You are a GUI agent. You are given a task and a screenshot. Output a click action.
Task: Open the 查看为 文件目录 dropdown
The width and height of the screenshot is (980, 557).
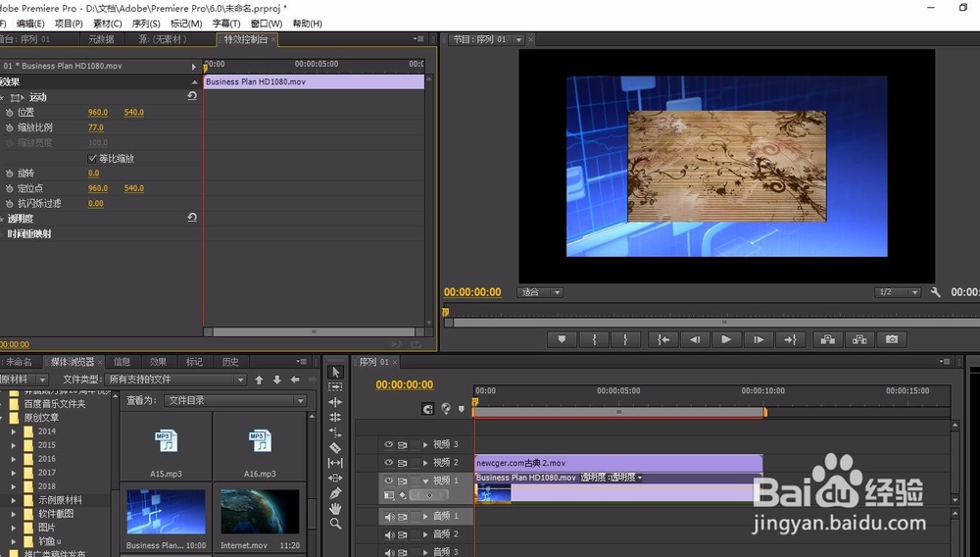(x=235, y=400)
